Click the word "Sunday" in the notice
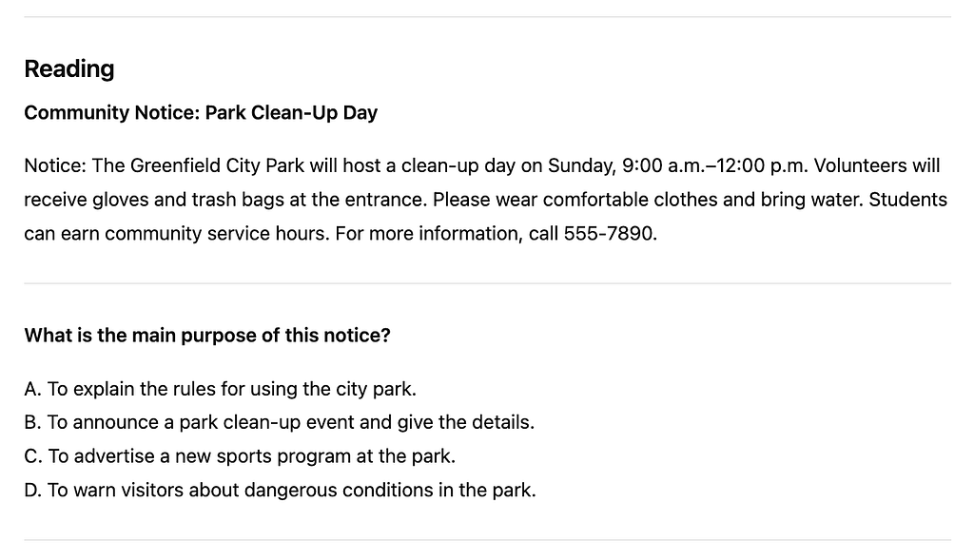Screen dimensions: 974x560 [579, 166]
